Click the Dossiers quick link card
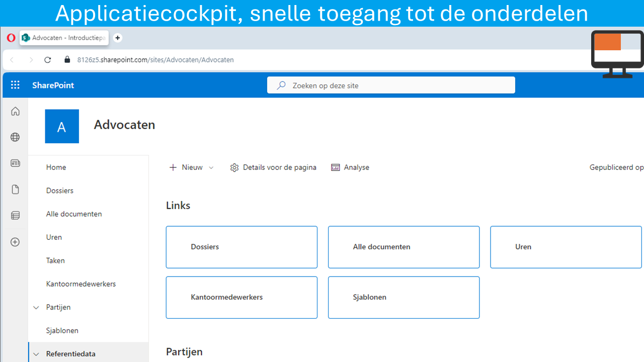The width and height of the screenshot is (644, 362). coord(242,247)
